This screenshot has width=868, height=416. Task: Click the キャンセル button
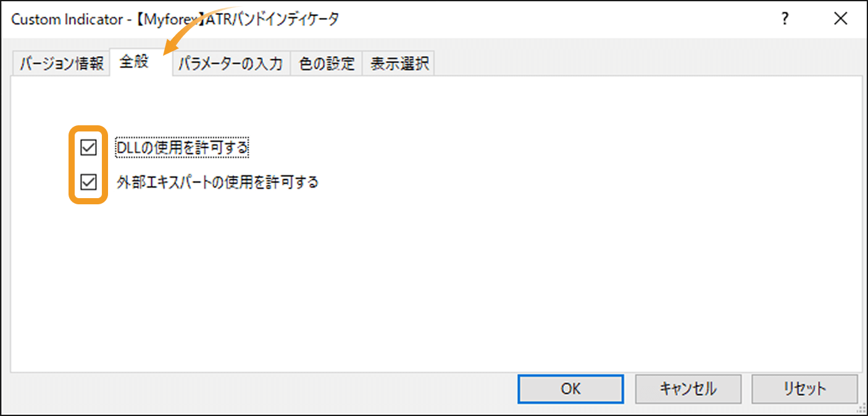click(x=687, y=389)
